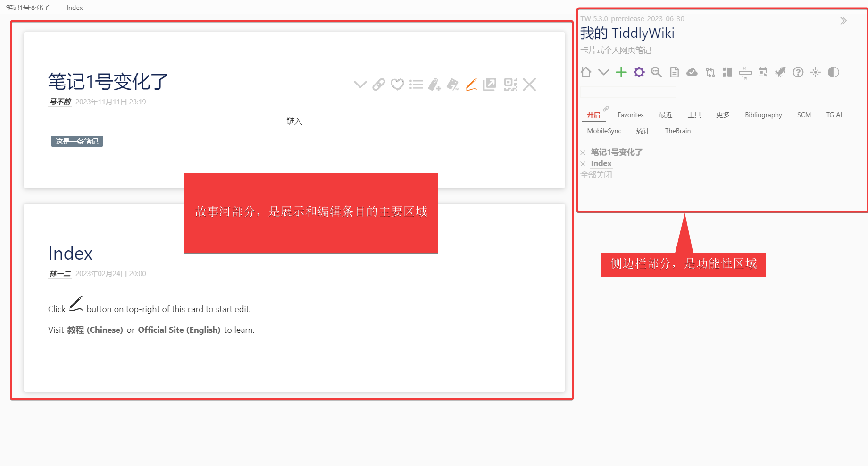
Task: Open the help question mark icon
Action: click(x=798, y=72)
